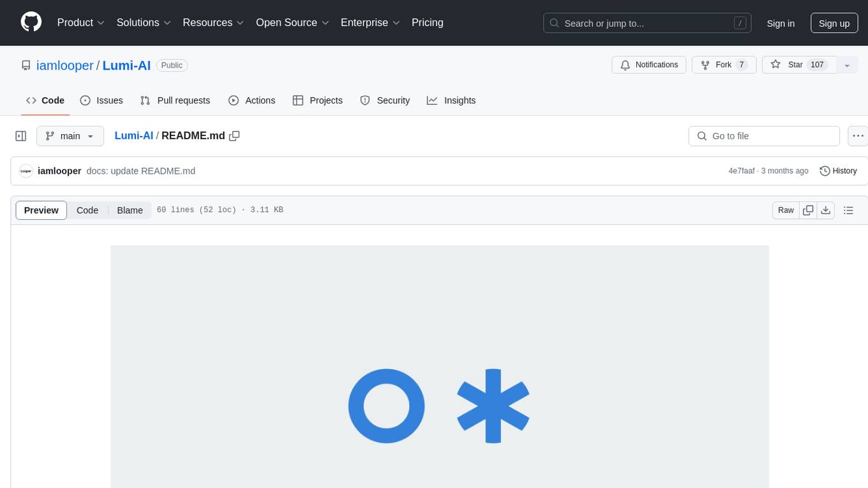Switch to the Projects tab
Viewport: 868px width, 488px height.
tap(318, 100)
